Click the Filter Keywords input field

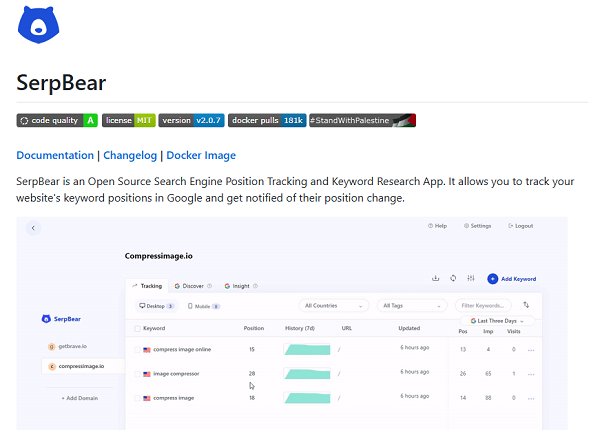coord(484,305)
